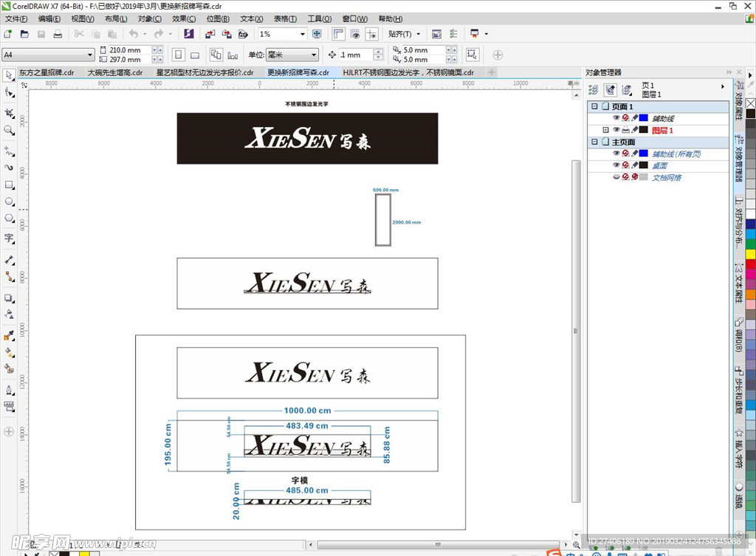Click the Undo arrow in the toolbar
Viewport: 756px width, 556px height.
point(133,34)
